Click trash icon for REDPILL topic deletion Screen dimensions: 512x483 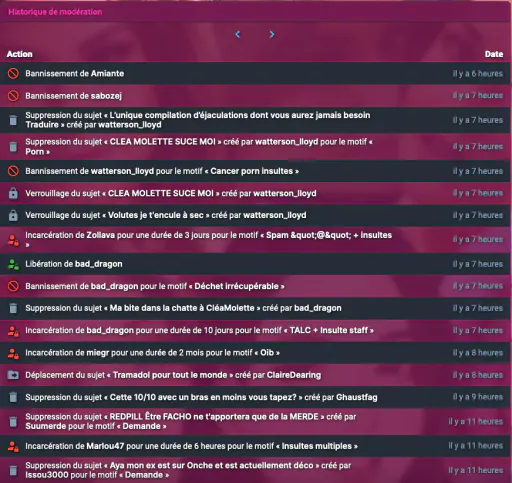[x=13, y=421]
